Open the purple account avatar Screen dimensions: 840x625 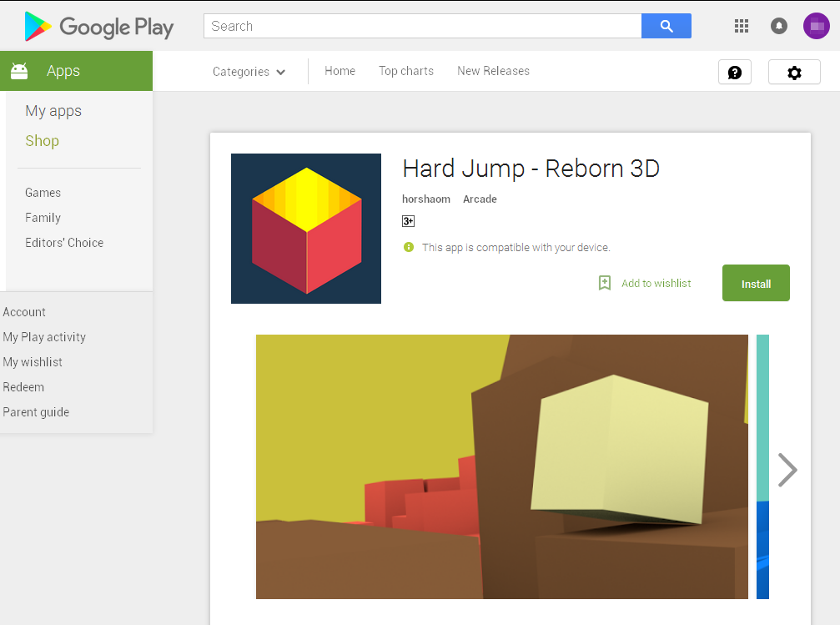point(816,26)
